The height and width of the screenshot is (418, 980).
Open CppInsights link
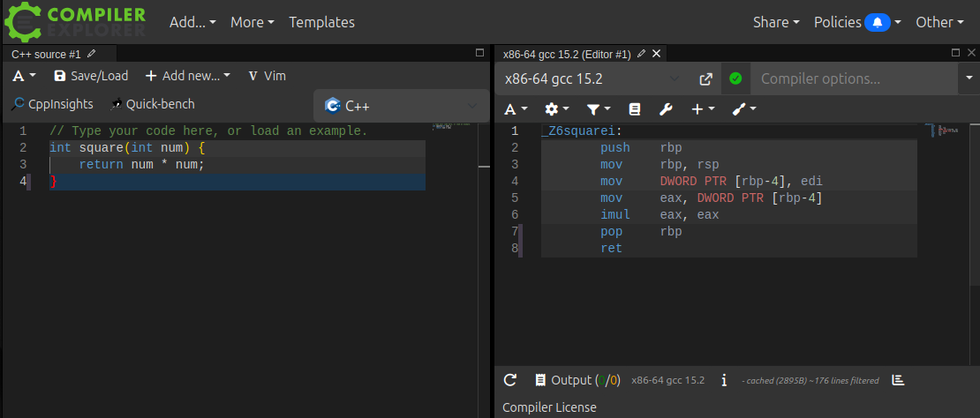(x=53, y=104)
